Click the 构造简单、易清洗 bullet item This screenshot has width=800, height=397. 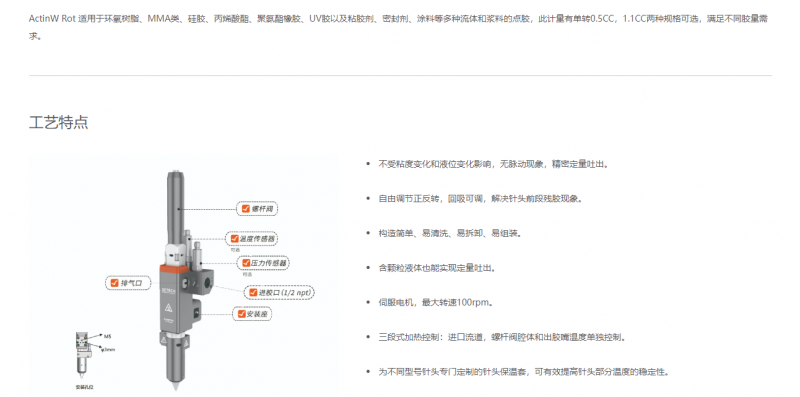(449, 233)
